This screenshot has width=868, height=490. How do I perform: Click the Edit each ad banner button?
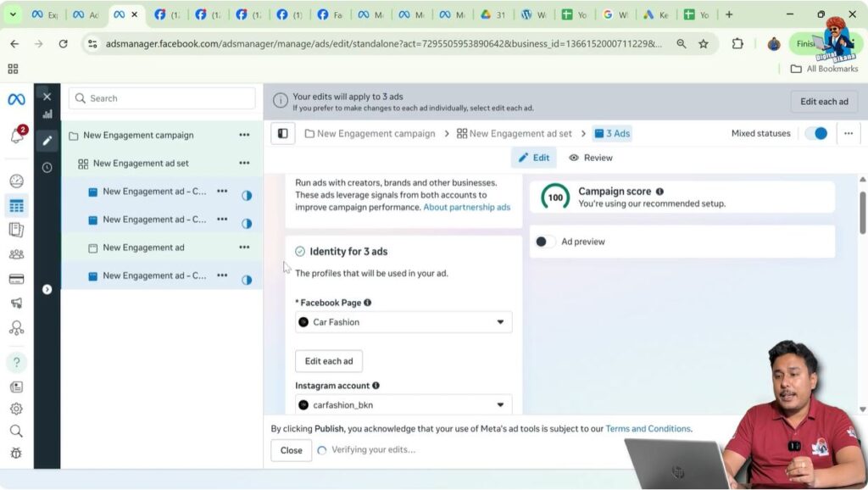click(824, 102)
